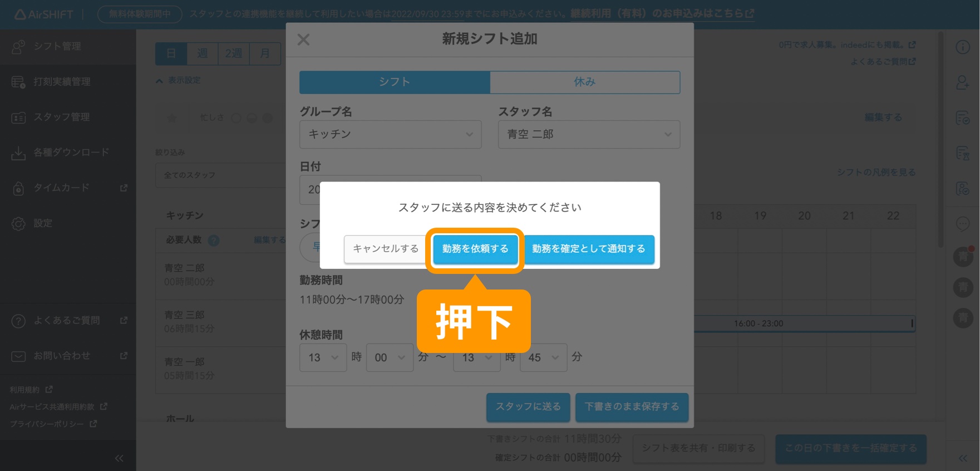Click 勤務を確定として通知する button
Image resolution: width=980 pixels, height=471 pixels.
click(x=589, y=249)
